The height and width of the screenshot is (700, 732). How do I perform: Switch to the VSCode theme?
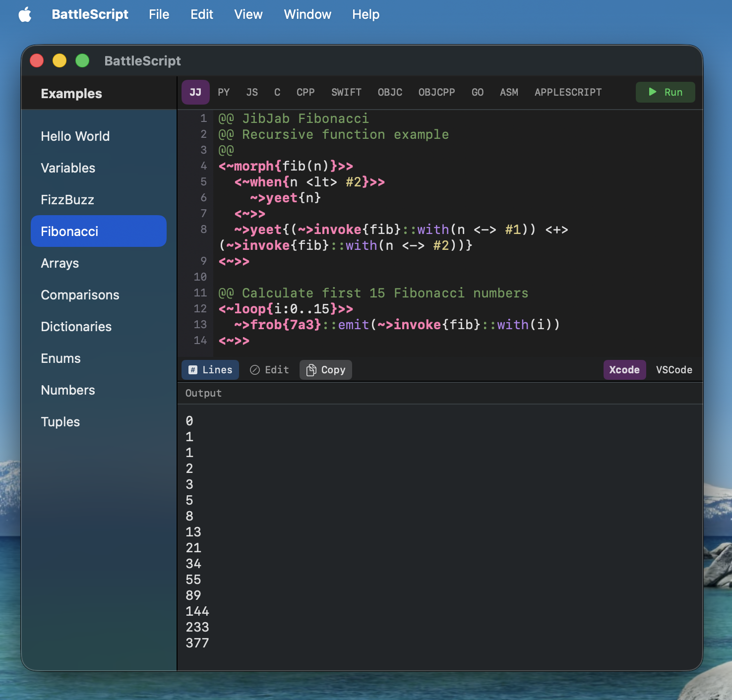(x=674, y=369)
